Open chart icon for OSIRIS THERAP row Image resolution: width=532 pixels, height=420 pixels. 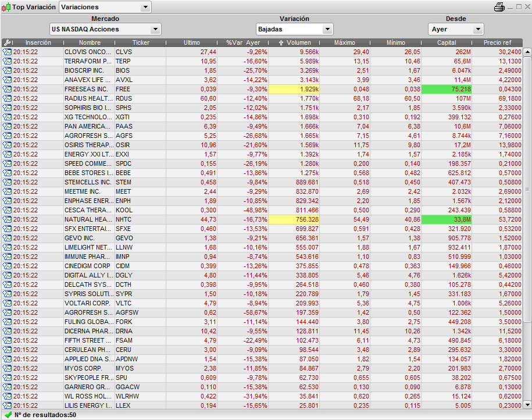pyautogui.click(x=7, y=145)
